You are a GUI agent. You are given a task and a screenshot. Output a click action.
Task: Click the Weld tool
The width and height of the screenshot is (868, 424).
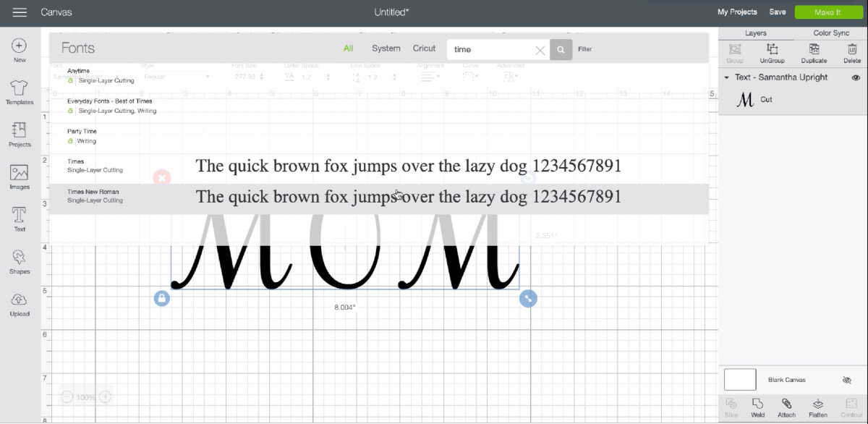point(758,407)
